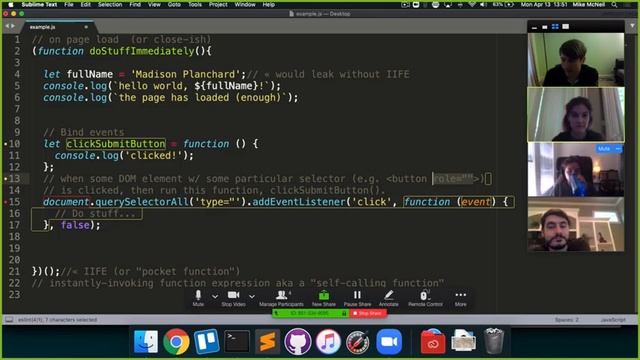
Task: Open Apple menu
Action: (11, 4)
